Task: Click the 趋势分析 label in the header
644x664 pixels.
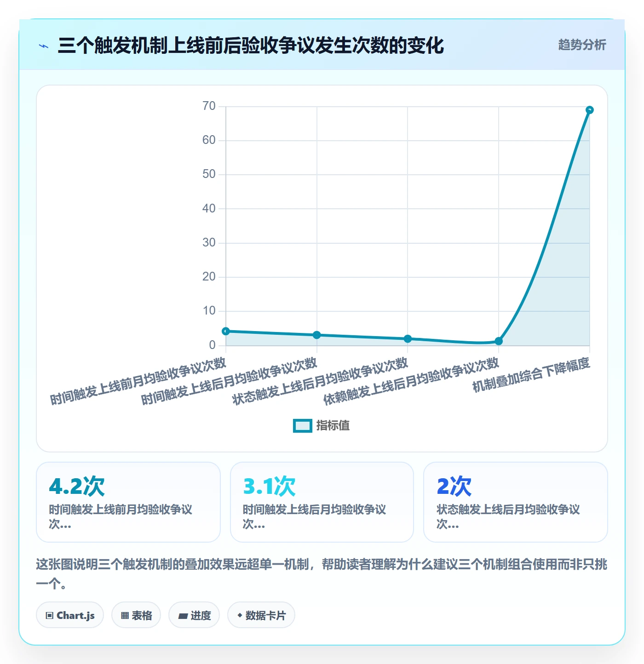Action: [582, 45]
